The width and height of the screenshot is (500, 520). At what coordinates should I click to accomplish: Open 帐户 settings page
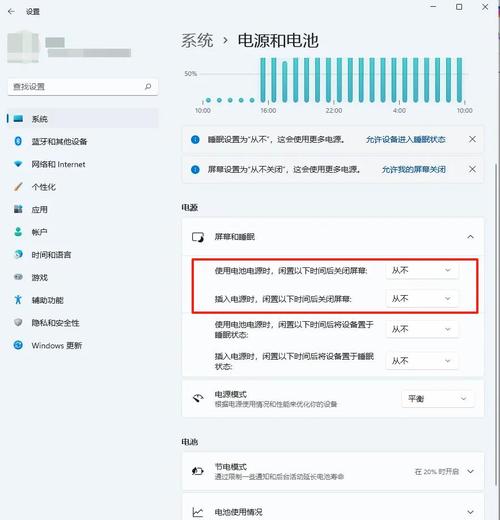pos(83,232)
